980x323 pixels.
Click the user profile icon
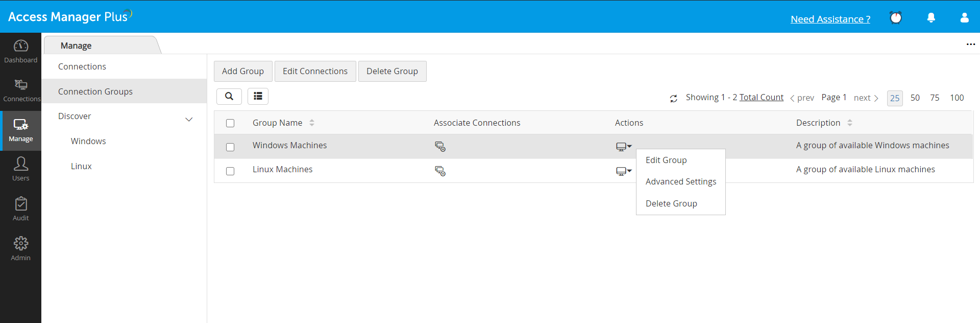tap(964, 18)
